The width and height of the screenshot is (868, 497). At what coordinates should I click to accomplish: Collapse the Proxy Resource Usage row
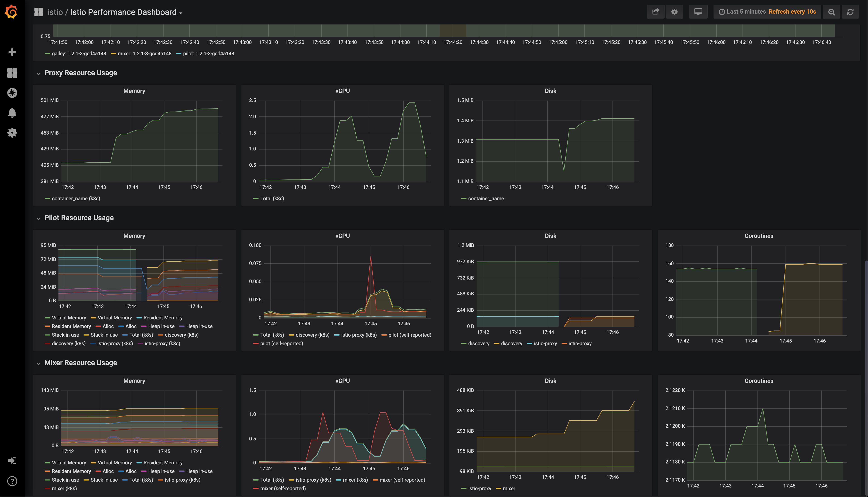click(81, 73)
